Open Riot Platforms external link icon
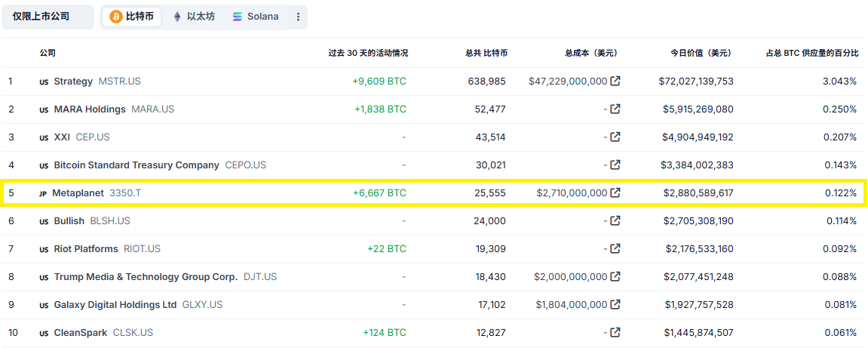 pos(615,249)
